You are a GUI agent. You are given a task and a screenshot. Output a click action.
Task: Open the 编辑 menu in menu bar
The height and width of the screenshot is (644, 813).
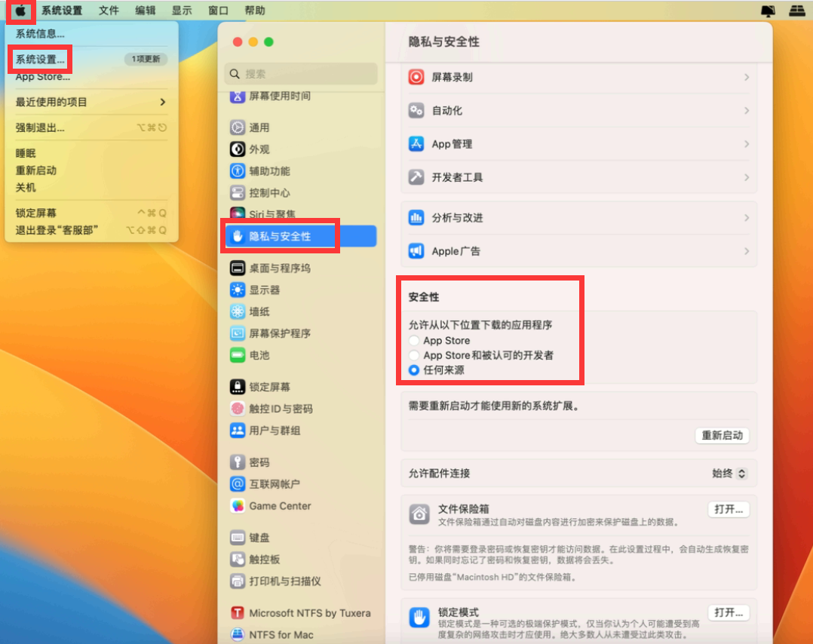click(x=146, y=11)
